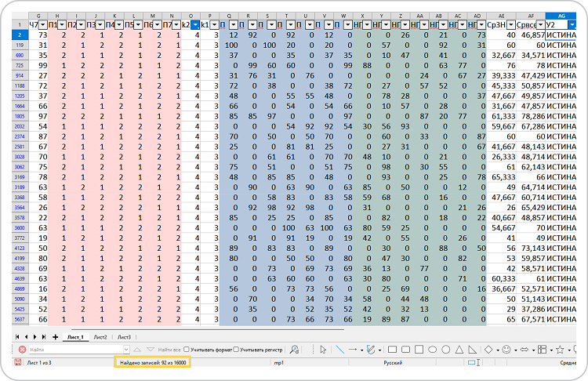The width and height of the screenshot is (588, 381).
Task: Toggle the 'Учитывать формат' checkbox
Action: (x=187, y=350)
